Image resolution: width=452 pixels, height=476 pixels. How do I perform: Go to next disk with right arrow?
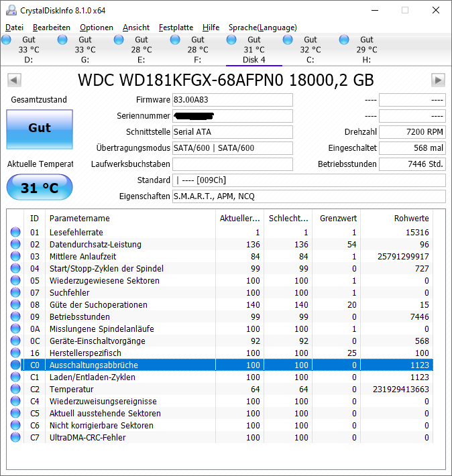[438, 80]
